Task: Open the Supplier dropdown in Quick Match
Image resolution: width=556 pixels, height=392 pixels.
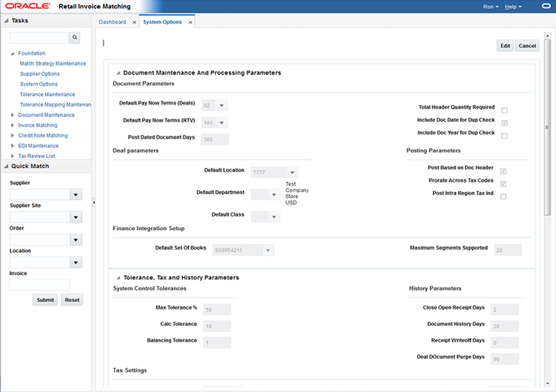Action: pos(76,194)
